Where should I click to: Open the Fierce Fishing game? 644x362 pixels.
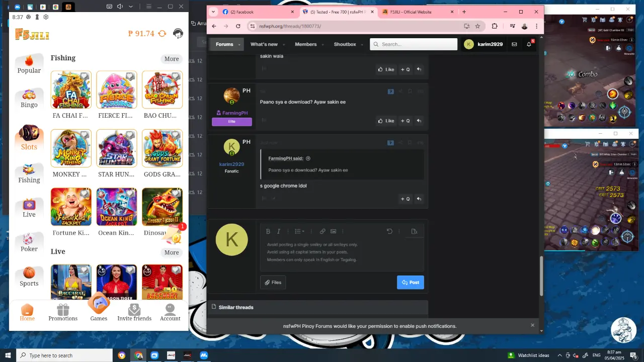click(x=116, y=90)
